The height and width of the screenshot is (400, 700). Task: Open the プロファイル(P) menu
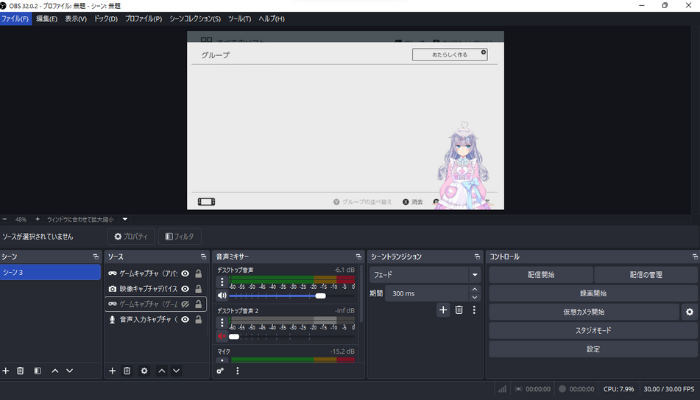tap(144, 19)
